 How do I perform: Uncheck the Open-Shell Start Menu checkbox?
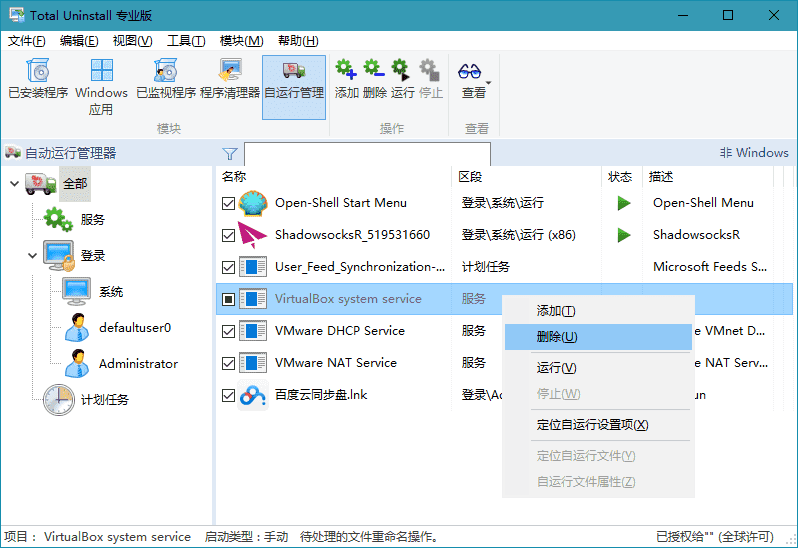click(x=228, y=203)
